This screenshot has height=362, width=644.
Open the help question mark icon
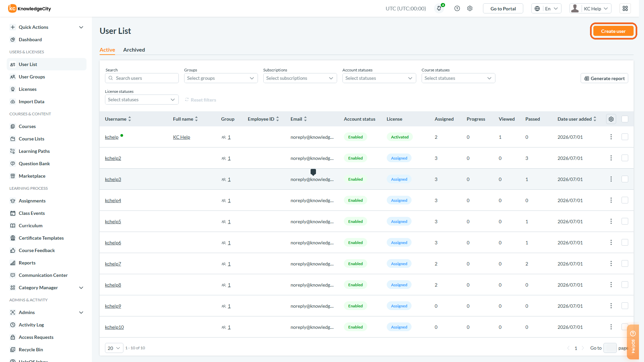(x=457, y=8)
